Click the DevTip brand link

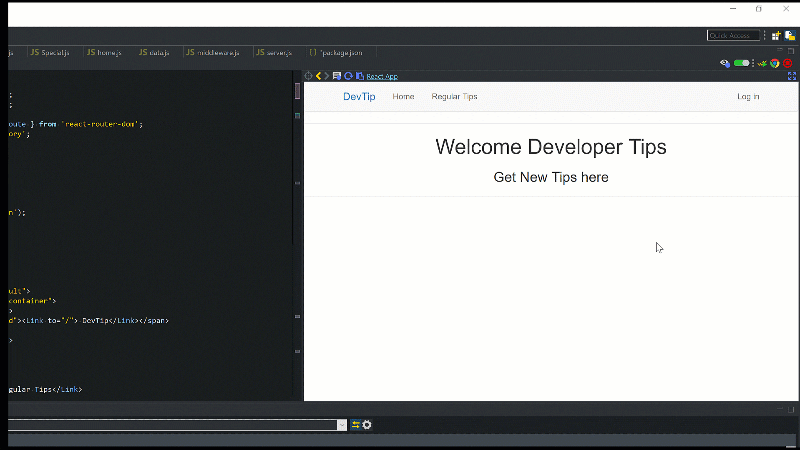click(x=359, y=97)
